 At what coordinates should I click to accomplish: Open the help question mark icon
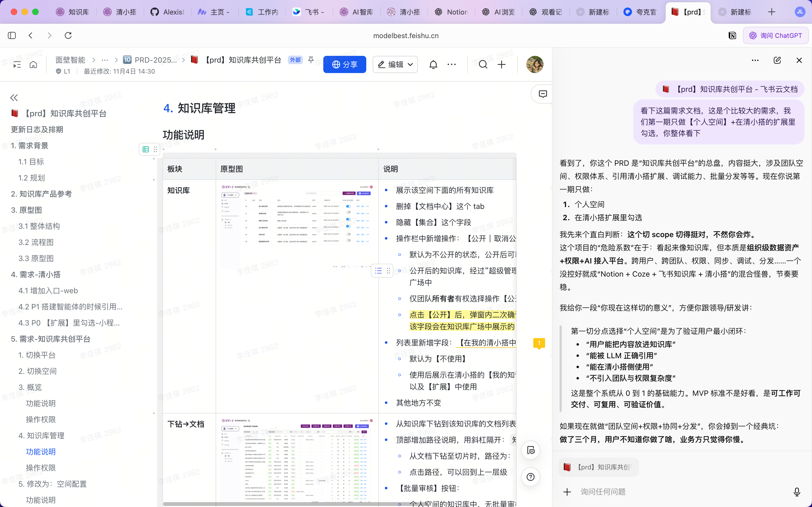531,477
